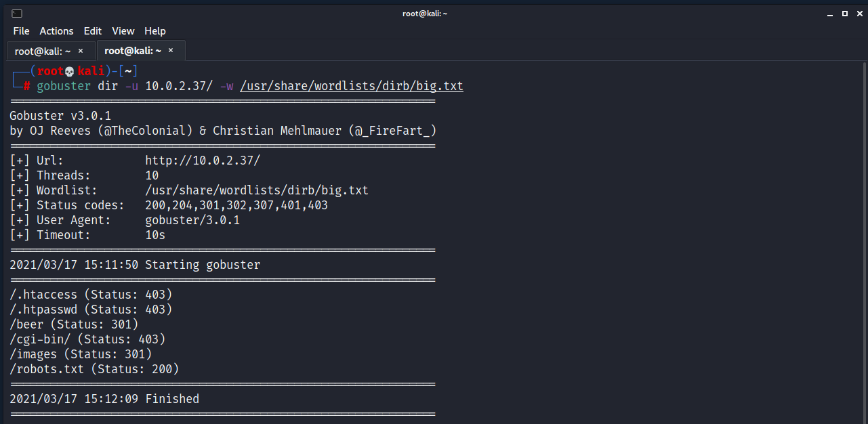
Task: Close the second root@kali tab
Action: click(171, 51)
